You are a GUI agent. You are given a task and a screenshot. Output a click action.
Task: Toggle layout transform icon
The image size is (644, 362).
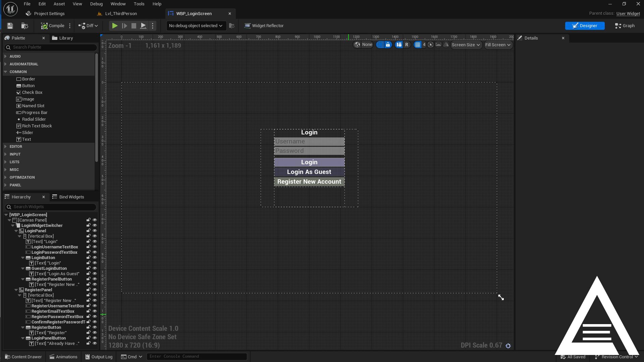click(x=399, y=45)
